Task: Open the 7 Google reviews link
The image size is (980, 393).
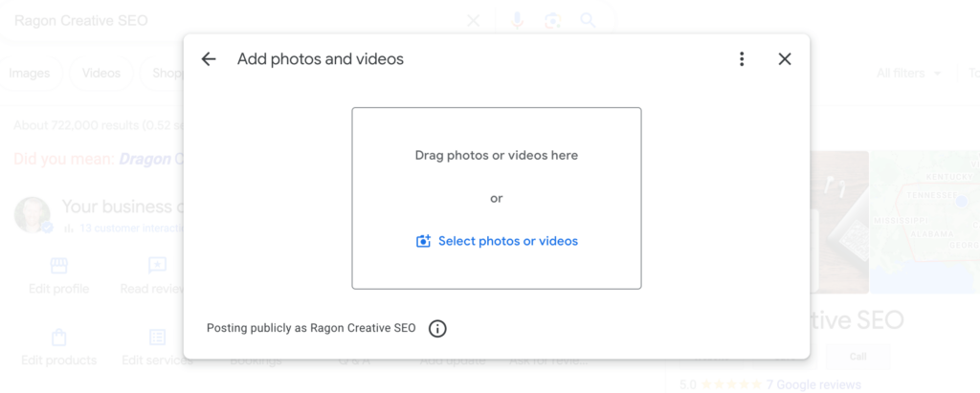Action: click(x=813, y=384)
